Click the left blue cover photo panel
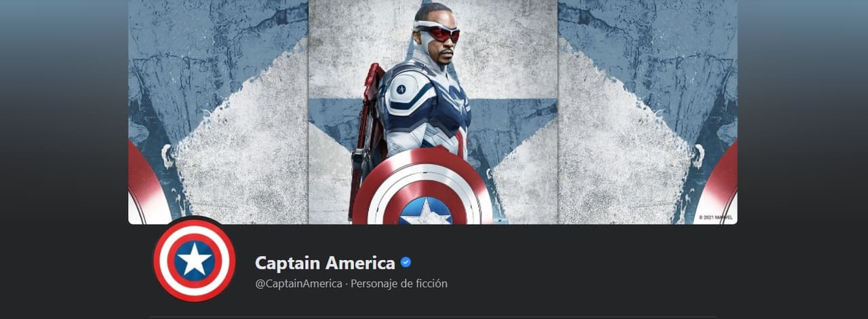This screenshot has width=868, height=319. [218, 112]
